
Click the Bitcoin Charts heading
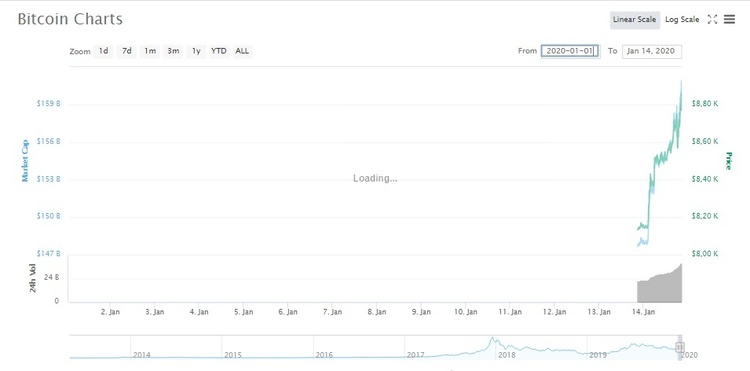pyautogui.click(x=70, y=19)
